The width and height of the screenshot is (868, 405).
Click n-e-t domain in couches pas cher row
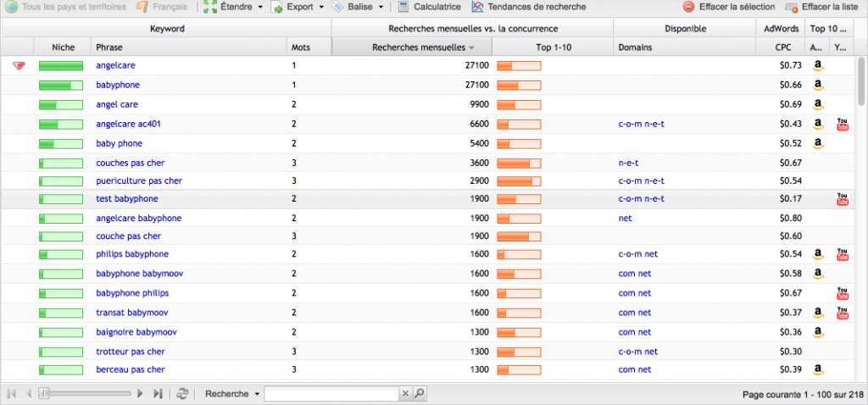click(x=629, y=164)
